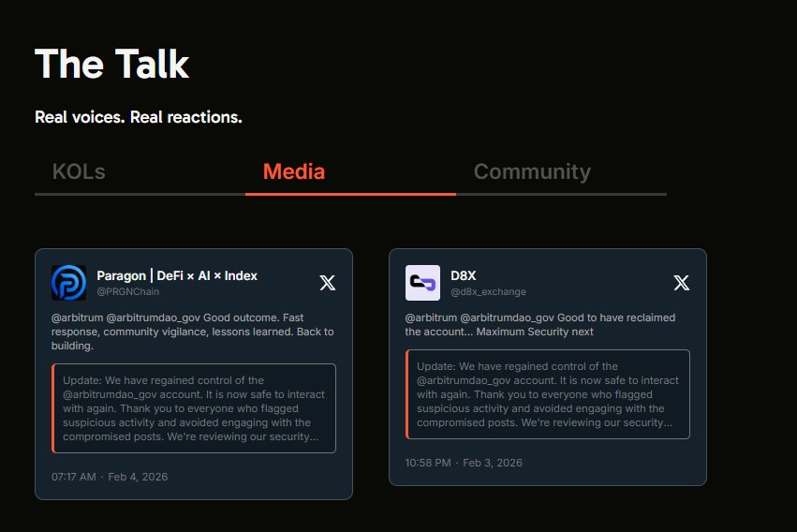
Task: Click Paragon's 'Good outcome. Fast response' tweet text
Action: 193,332
